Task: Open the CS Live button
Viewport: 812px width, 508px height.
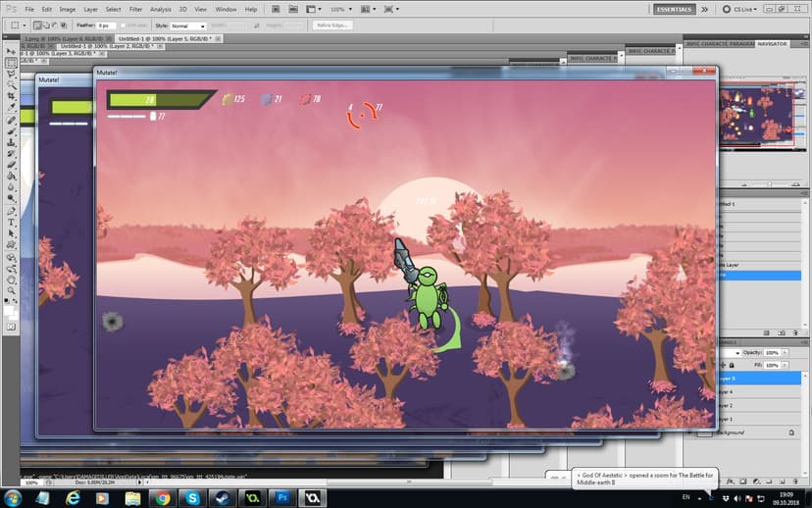Action: click(x=741, y=10)
